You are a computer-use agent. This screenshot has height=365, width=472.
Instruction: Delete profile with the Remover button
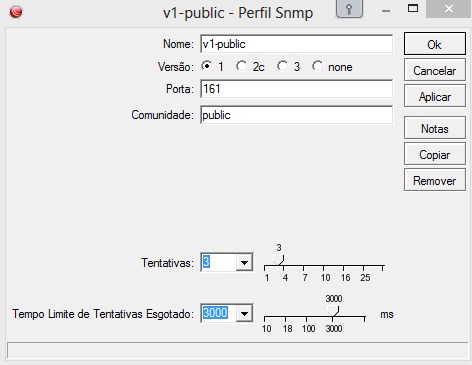click(x=435, y=180)
